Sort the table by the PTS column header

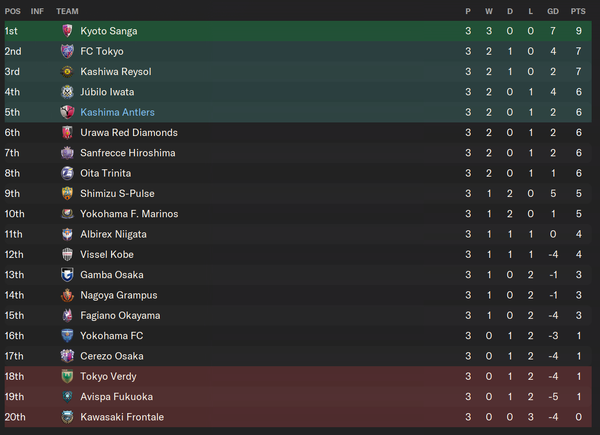click(578, 11)
